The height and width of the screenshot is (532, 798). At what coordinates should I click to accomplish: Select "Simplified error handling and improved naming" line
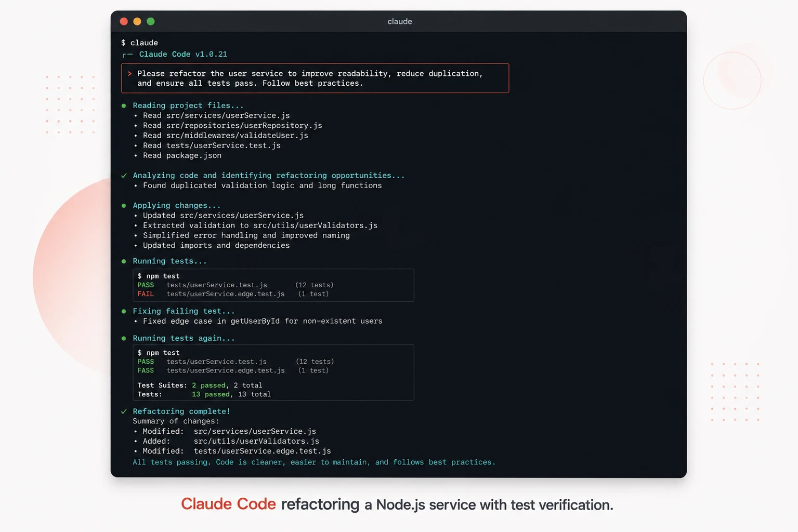(246, 235)
